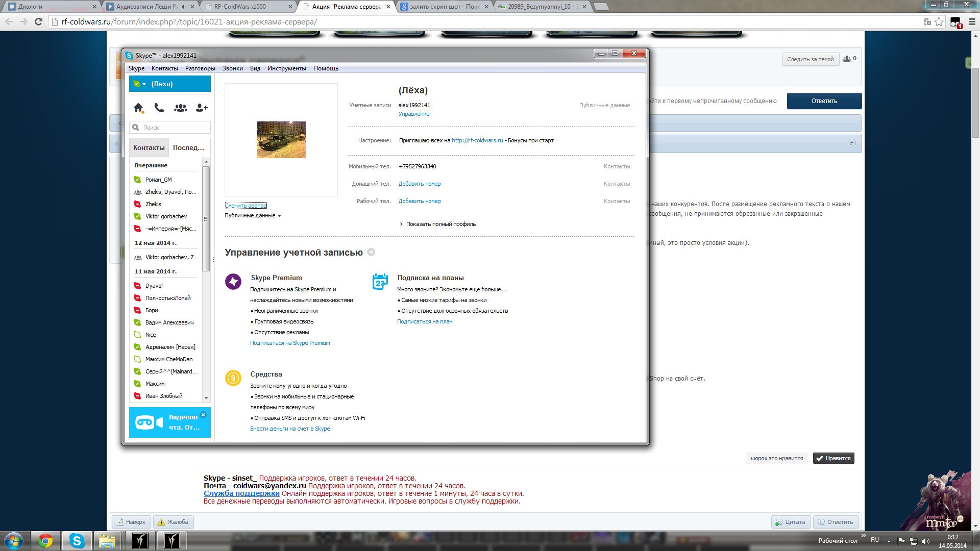The width and height of the screenshot is (980, 551).
Task: Click Windows Start button
Action: coord(14,541)
